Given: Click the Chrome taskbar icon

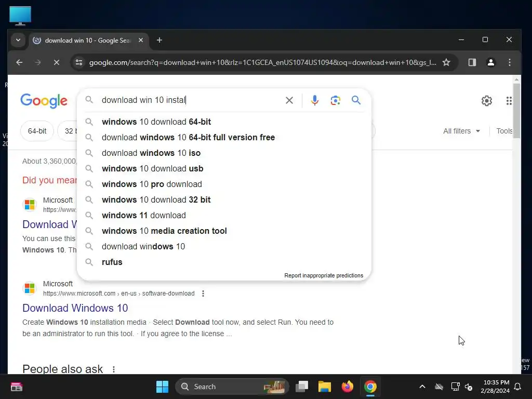Looking at the screenshot, I should (370, 387).
